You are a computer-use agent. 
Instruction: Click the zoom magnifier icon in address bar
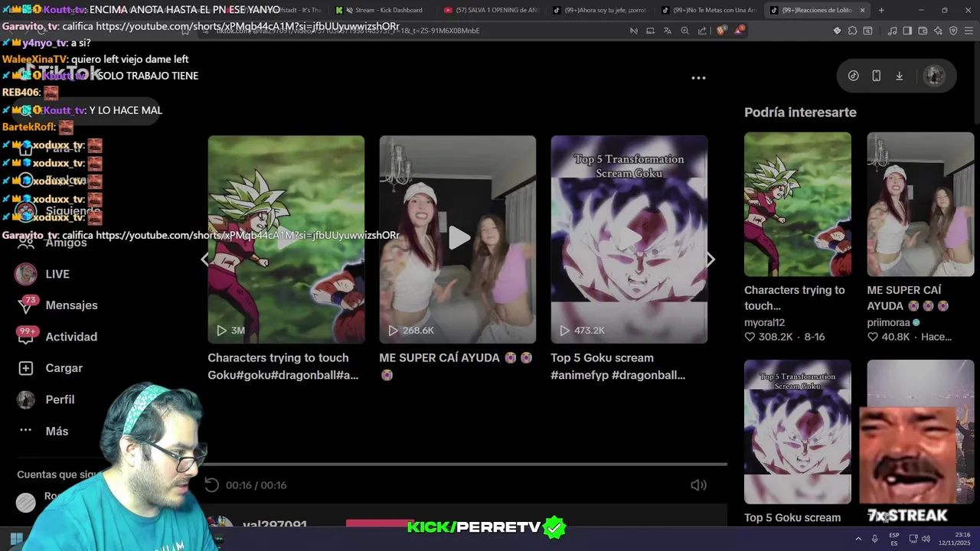684,31
